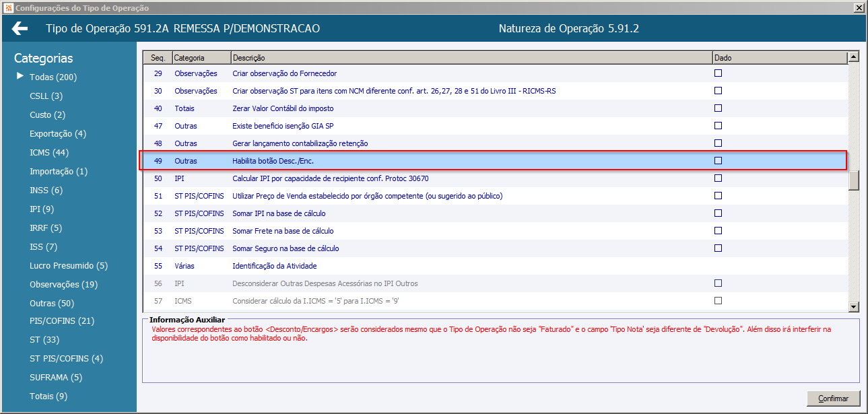Enable Habilita botão Desc./Enc. checkbox
This screenshot has width=868, height=414.
click(718, 160)
